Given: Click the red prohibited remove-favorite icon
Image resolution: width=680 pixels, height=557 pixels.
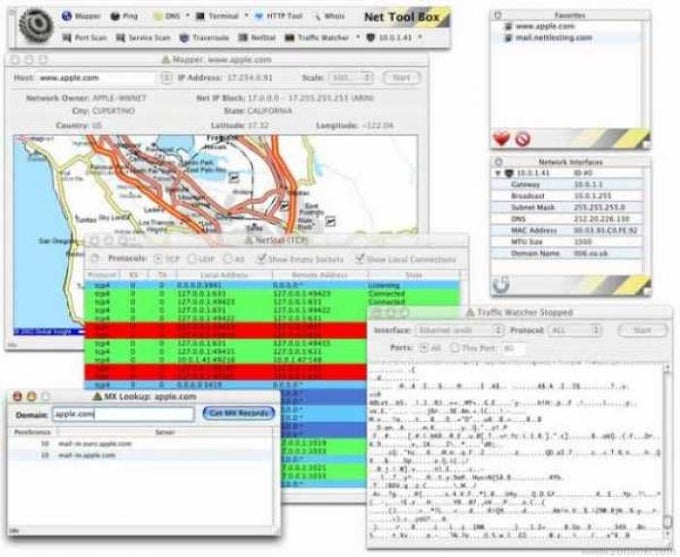Looking at the screenshot, I should pos(523,140).
